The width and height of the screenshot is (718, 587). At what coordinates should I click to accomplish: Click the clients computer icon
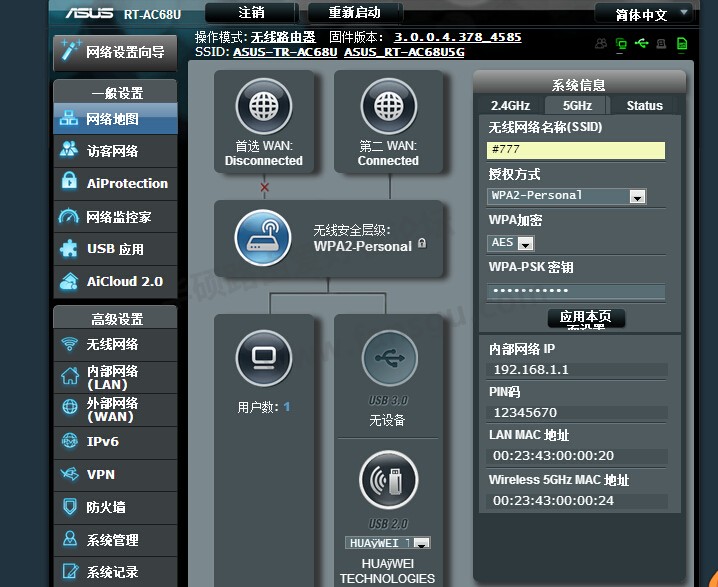263,358
